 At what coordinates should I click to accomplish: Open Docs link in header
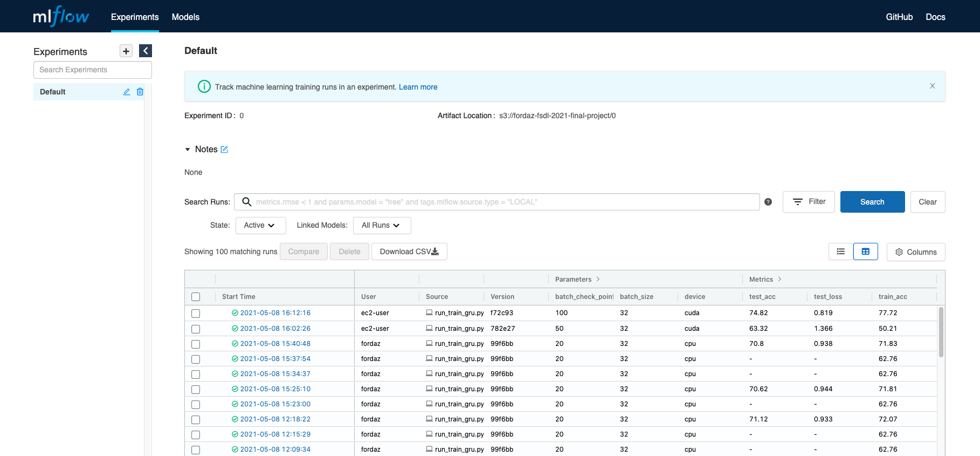coord(935,17)
